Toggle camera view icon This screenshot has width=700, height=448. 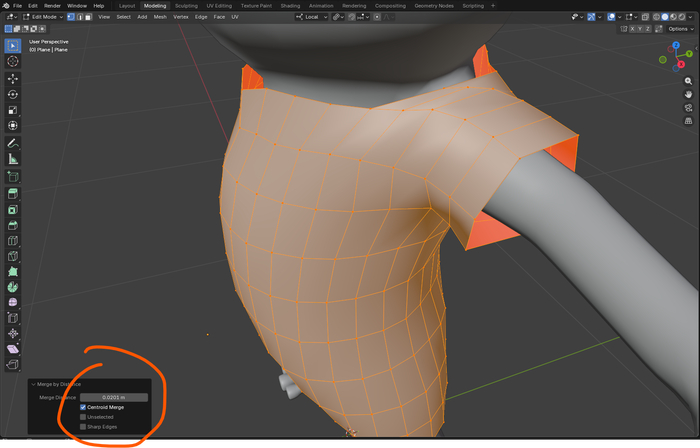click(689, 107)
